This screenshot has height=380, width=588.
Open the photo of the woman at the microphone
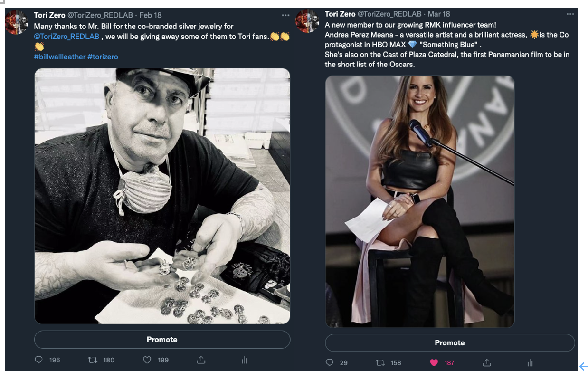coord(419,201)
